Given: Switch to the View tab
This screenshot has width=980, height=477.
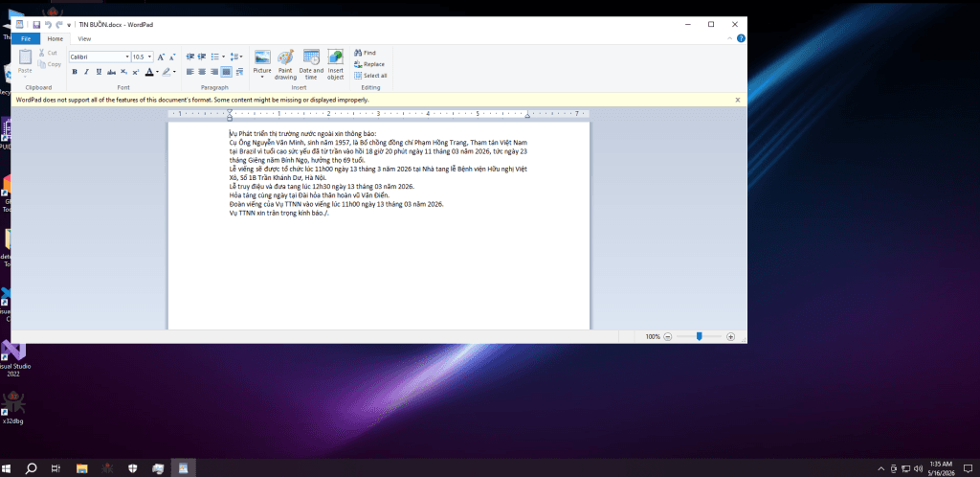Looking at the screenshot, I should tap(84, 38).
